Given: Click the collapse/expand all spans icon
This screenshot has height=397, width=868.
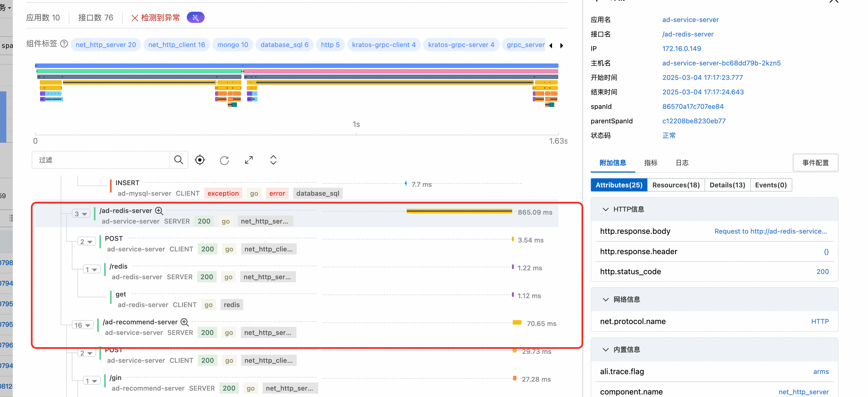Looking at the screenshot, I should [273, 160].
